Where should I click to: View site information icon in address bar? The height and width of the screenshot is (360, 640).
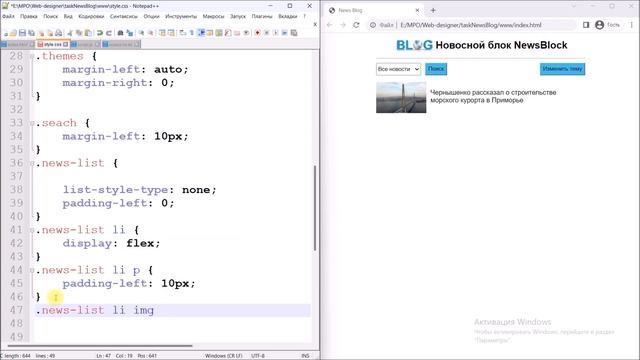coord(373,25)
